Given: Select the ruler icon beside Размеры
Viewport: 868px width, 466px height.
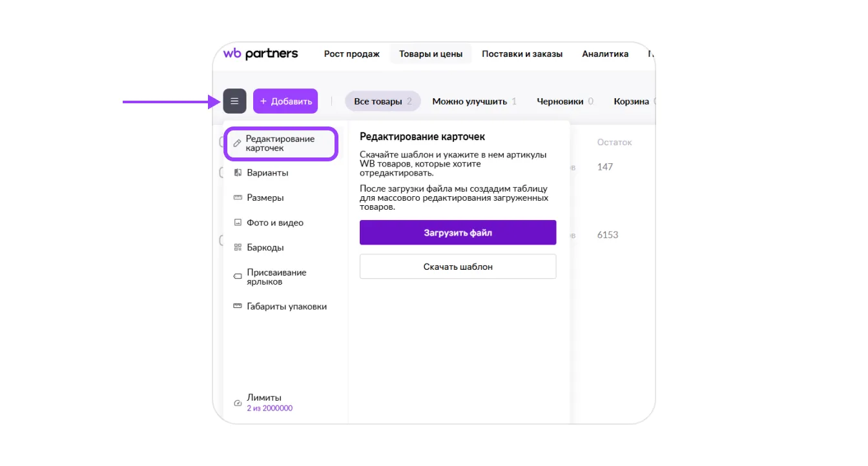Looking at the screenshot, I should pos(238,198).
